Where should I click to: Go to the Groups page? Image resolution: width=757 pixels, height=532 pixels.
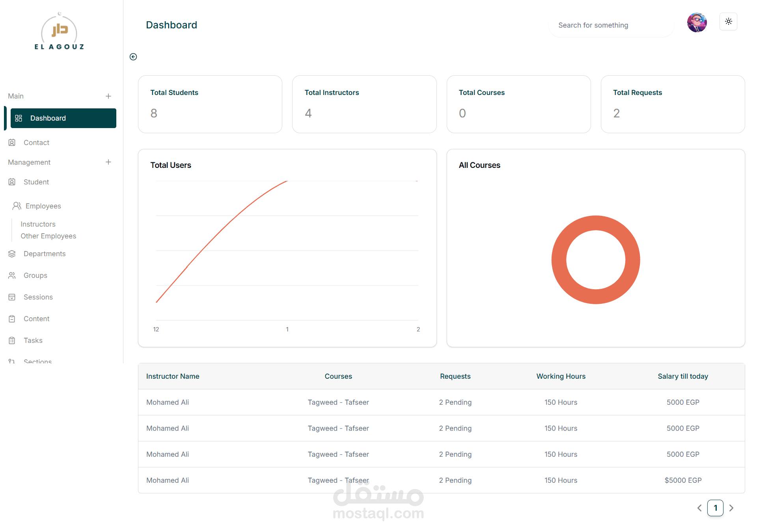pyautogui.click(x=35, y=275)
